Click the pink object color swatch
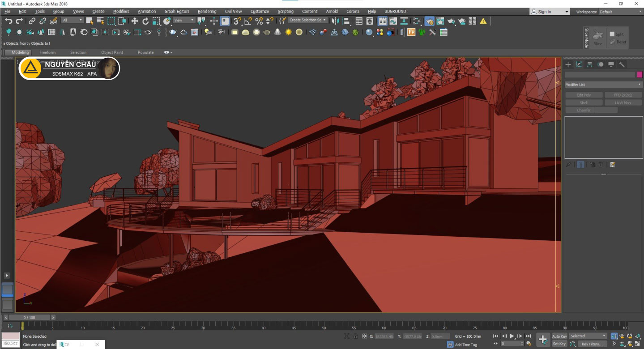This screenshot has height=349, width=644. [x=640, y=75]
